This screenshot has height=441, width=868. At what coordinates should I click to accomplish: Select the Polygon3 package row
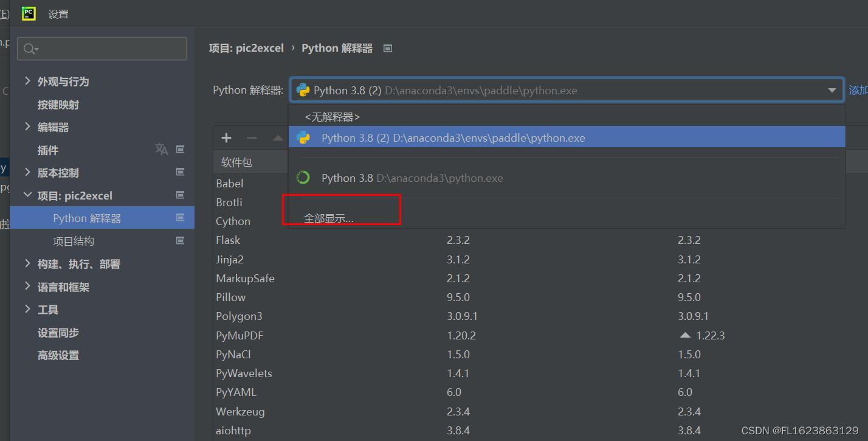point(540,316)
